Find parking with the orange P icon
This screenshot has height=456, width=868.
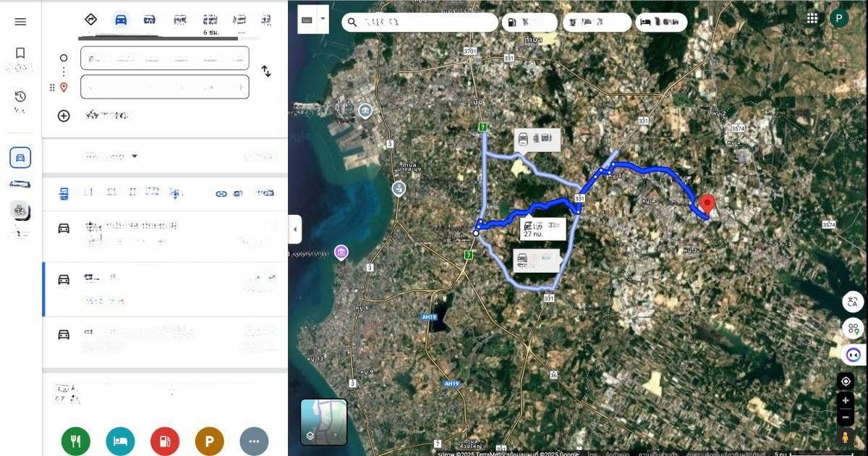(x=209, y=441)
